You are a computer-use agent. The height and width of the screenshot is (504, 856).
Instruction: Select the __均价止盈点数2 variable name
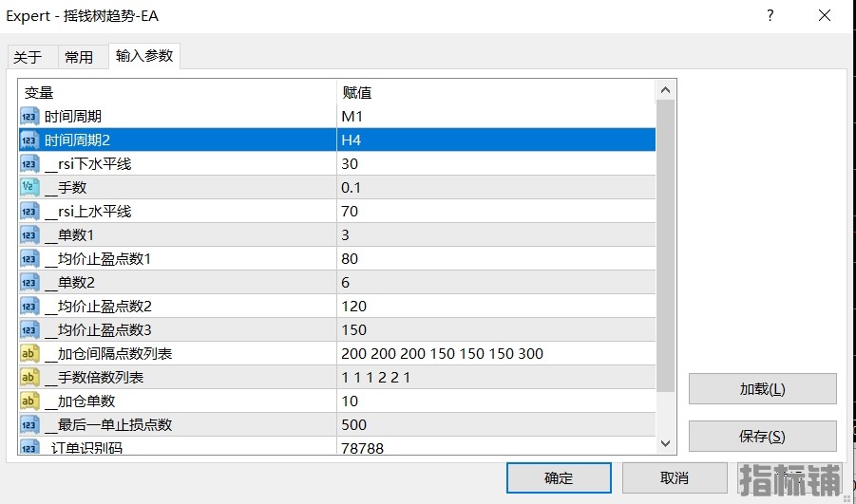98,307
